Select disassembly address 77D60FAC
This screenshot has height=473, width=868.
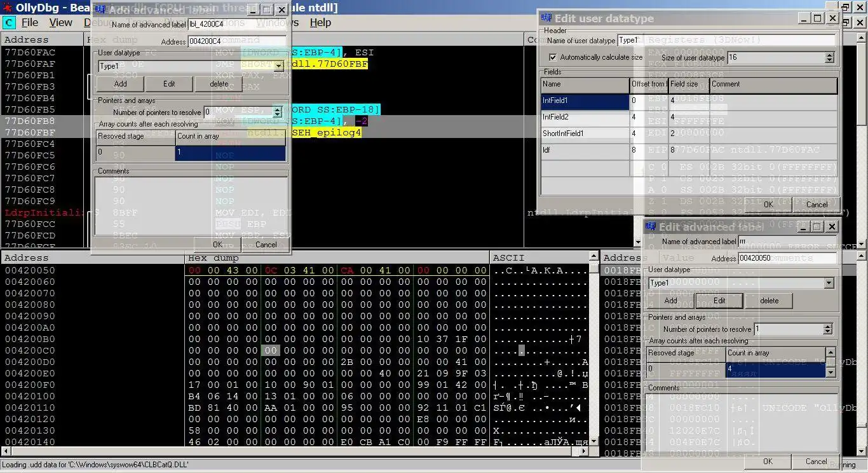point(30,52)
